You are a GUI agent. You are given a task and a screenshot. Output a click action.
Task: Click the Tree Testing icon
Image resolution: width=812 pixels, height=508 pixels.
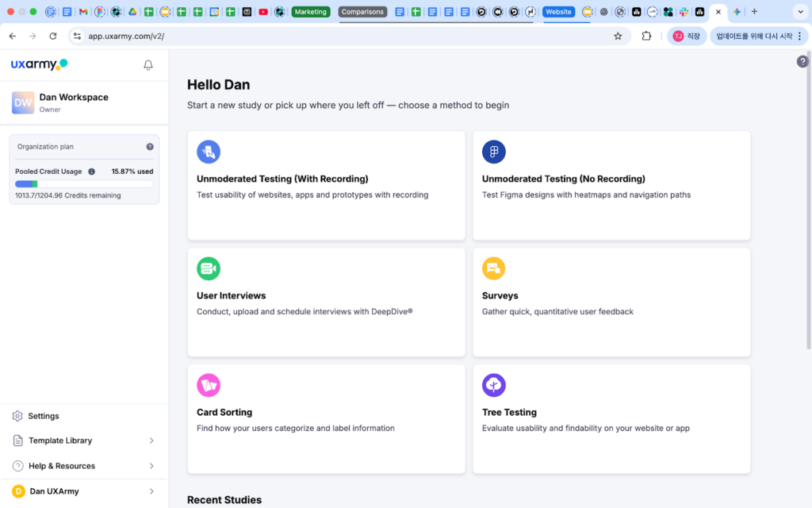pos(494,385)
